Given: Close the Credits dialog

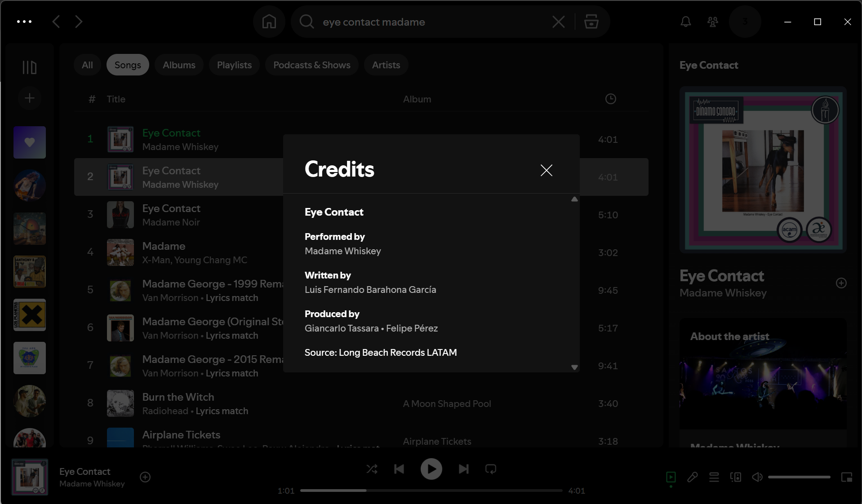Looking at the screenshot, I should (x=546, y=170).
